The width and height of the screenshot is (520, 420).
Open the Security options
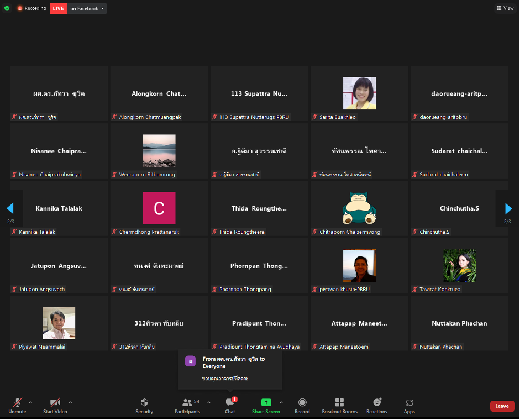pos(144,405)
